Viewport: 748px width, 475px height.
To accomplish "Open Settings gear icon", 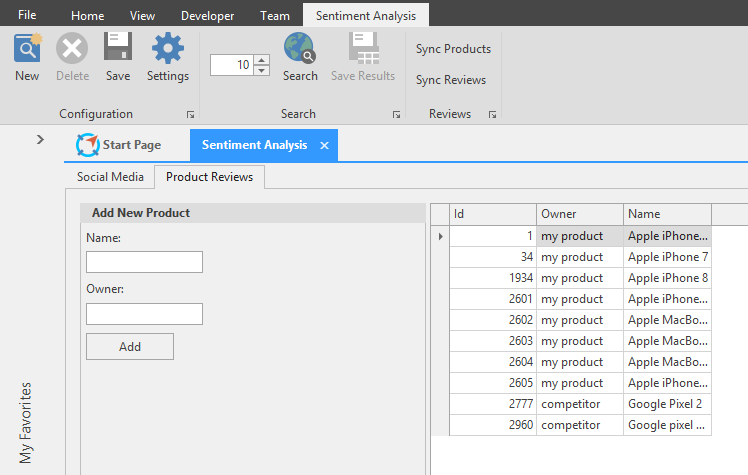I will pos(167,48).
